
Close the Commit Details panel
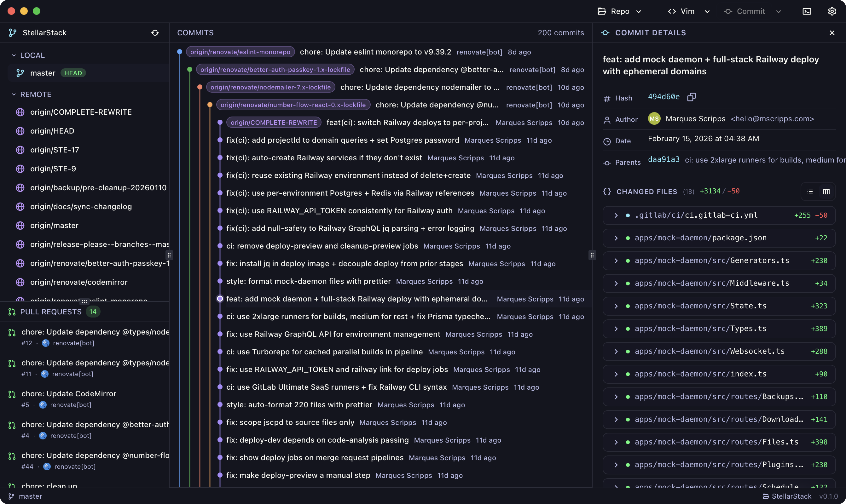tap(832, 33)
